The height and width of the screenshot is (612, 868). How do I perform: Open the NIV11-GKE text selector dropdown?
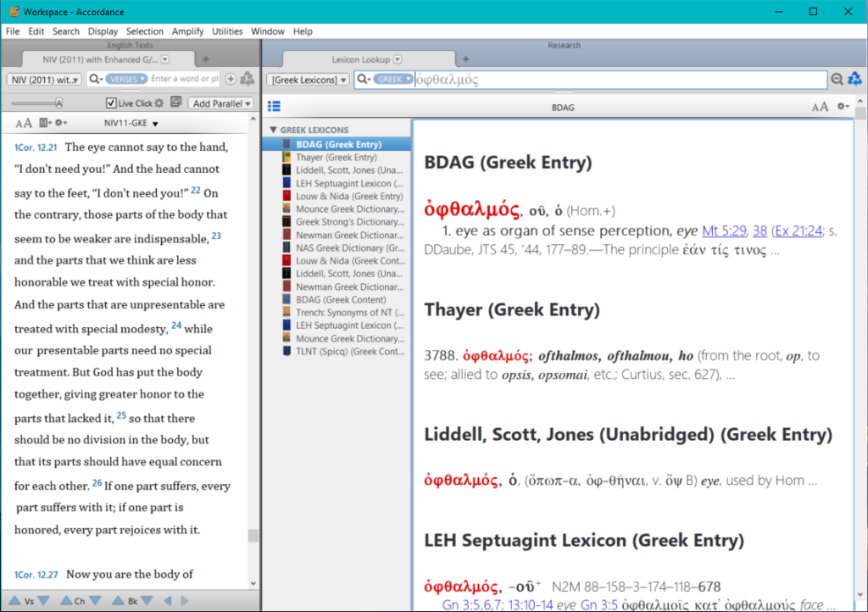(x=131, y=124)
